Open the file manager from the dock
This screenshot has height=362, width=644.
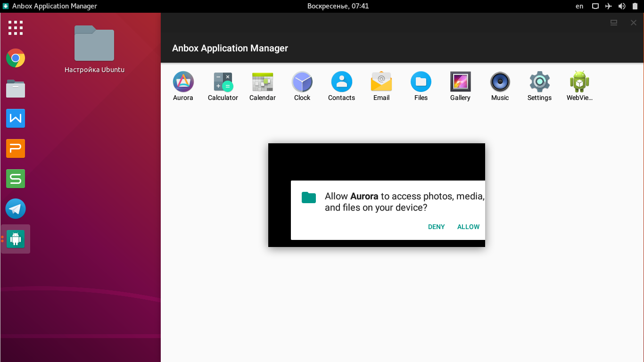(x=16, y=88)
